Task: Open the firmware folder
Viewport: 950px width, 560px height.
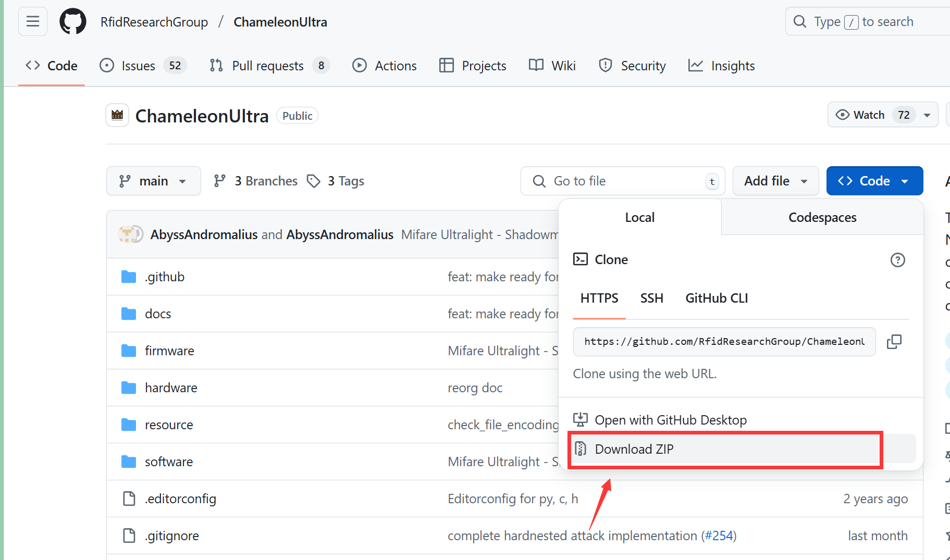Action: 169,351
